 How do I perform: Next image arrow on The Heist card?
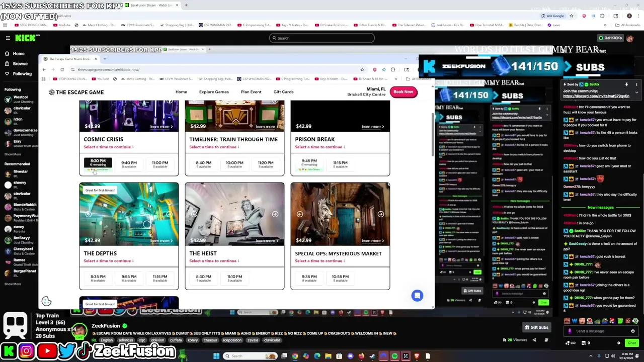coord(275,214)
